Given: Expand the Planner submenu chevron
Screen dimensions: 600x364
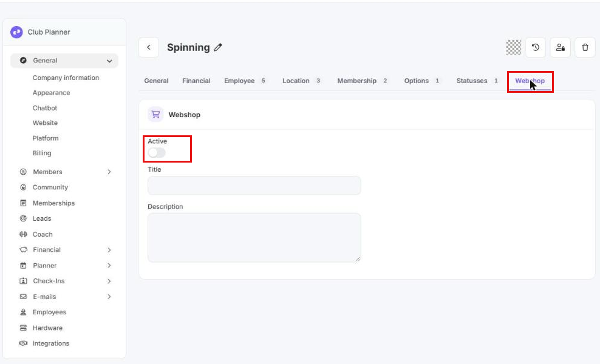Looking at the screenshot, I should tap(109, 265).
